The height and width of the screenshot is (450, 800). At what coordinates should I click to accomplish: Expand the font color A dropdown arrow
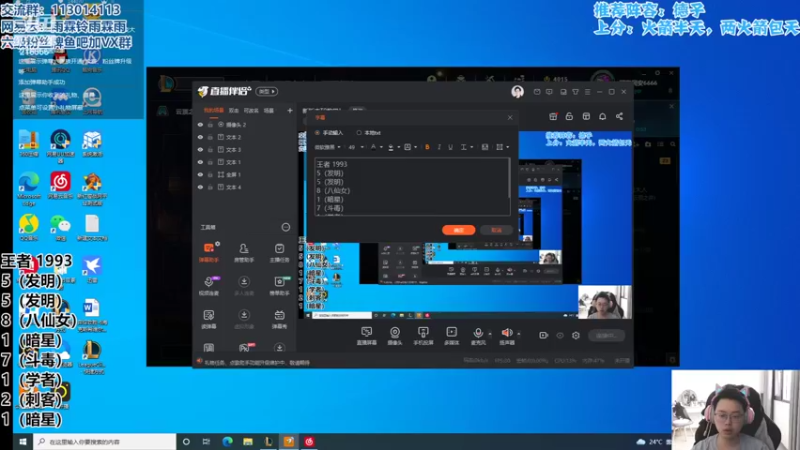(381, 147)
